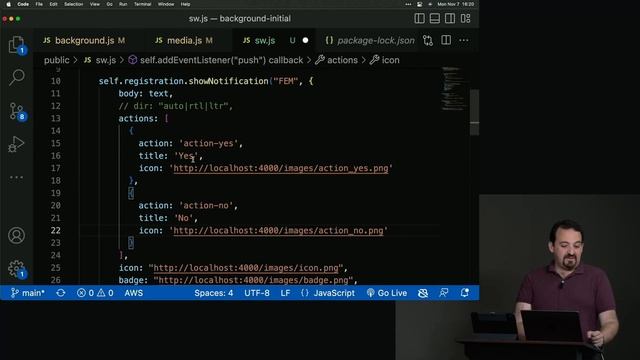Open View menu
Image resolution: width=640 pixels, height=360 pixels.
coord(95,4)
